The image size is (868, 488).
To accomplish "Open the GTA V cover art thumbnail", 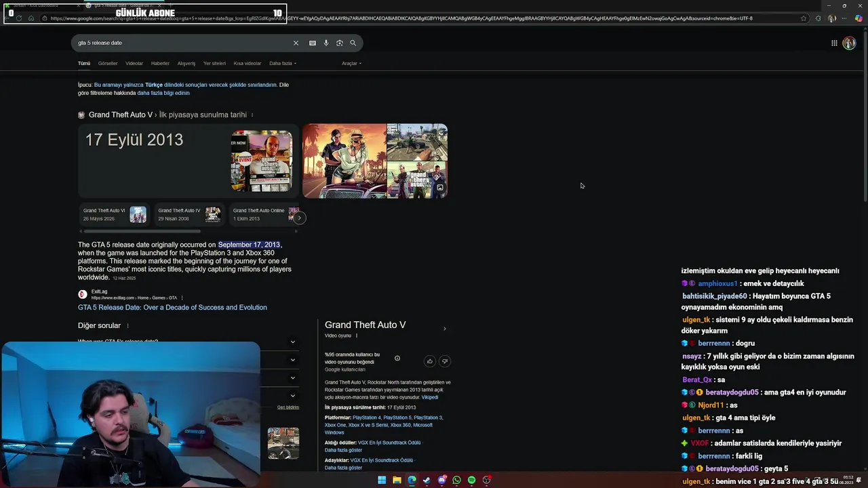I will [261, 161].
